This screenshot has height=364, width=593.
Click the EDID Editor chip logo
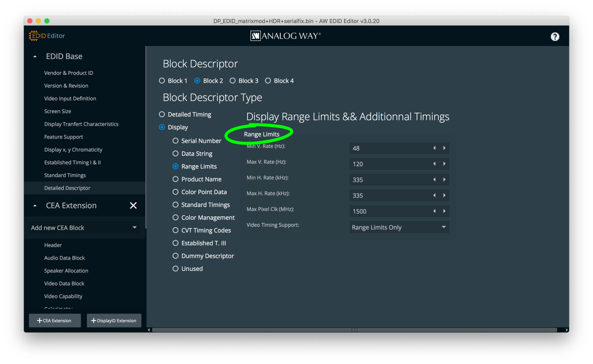(x=34, y=36)
